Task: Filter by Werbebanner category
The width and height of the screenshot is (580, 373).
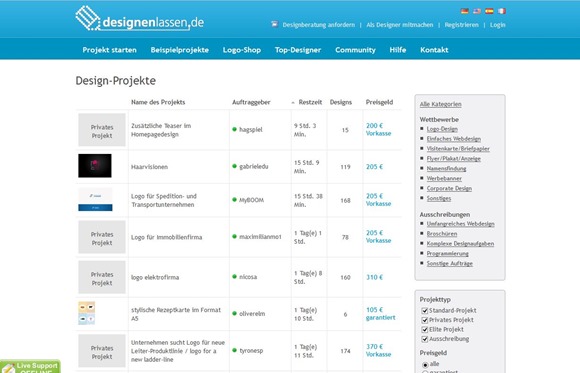Action: (444, 179)
